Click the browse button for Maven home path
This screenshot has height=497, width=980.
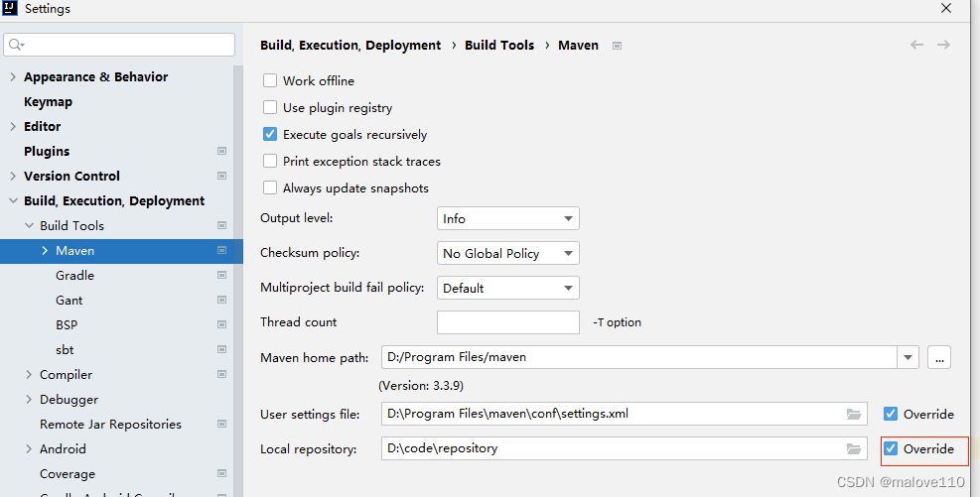point(939,358)
